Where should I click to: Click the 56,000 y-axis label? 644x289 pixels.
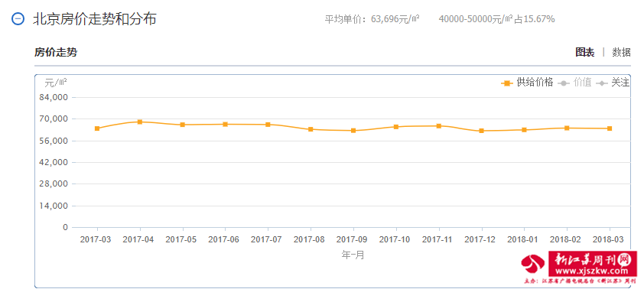(x=54, y=141)
